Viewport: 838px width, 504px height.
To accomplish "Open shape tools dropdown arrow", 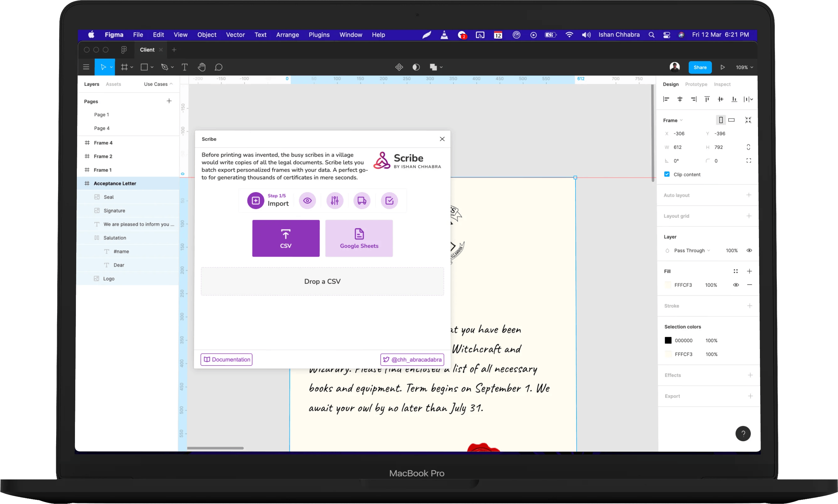I will pos(152,67).
